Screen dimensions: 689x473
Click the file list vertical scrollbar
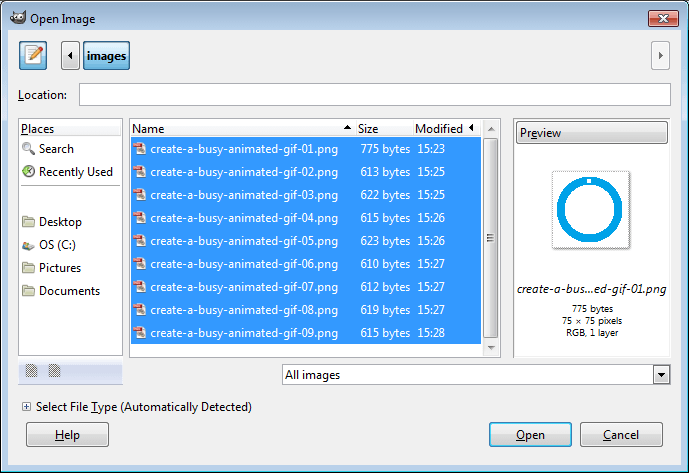490,238
